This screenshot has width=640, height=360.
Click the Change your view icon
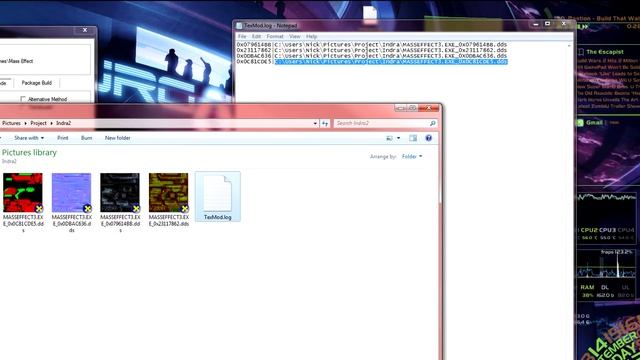pyautogui.click(x=389, y=138)
